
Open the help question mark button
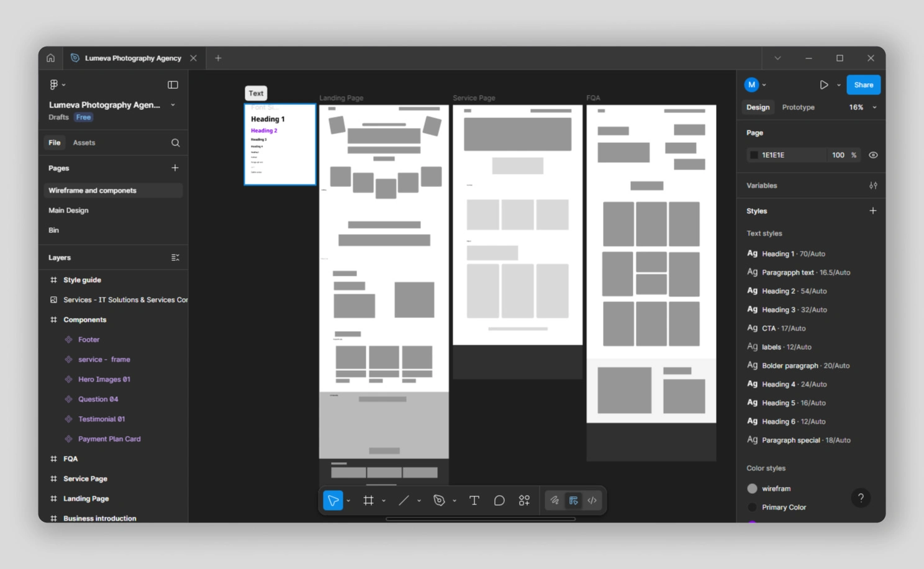(x=861, y=498)
